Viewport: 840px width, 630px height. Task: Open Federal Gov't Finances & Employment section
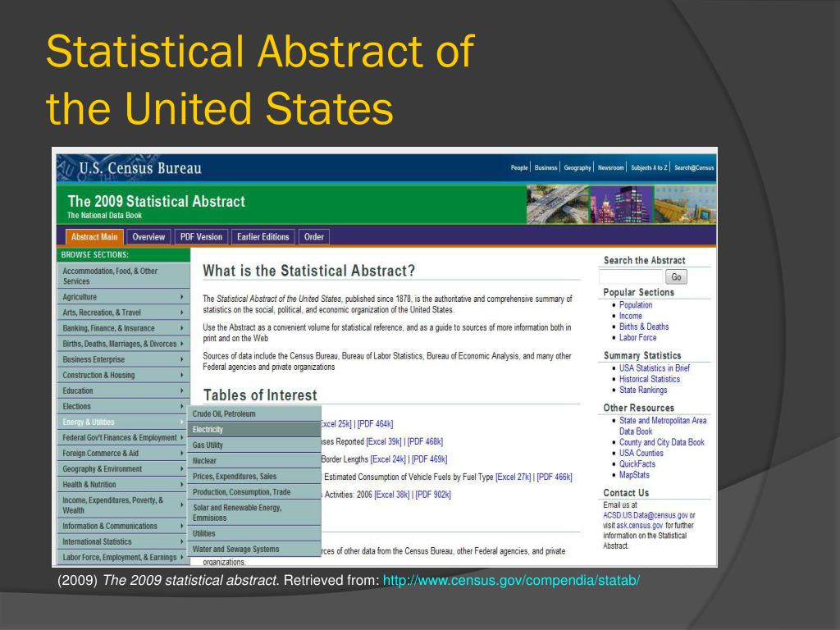coord(123,438)
